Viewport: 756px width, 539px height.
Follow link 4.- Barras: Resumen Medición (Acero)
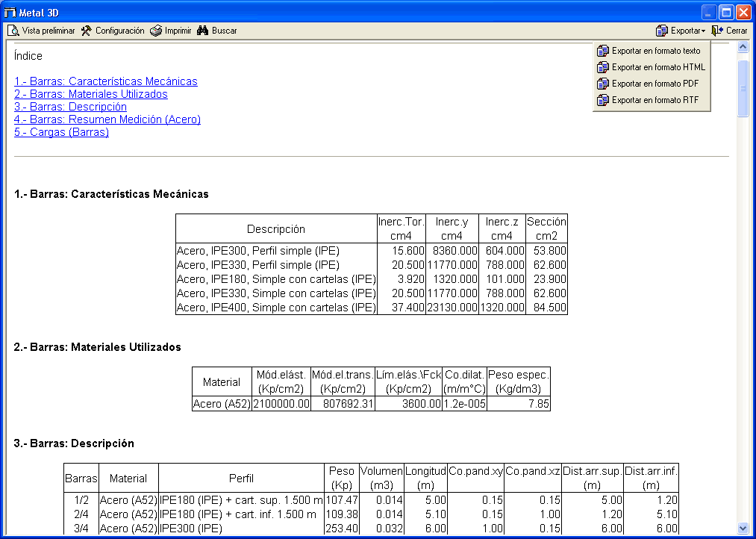107,119
